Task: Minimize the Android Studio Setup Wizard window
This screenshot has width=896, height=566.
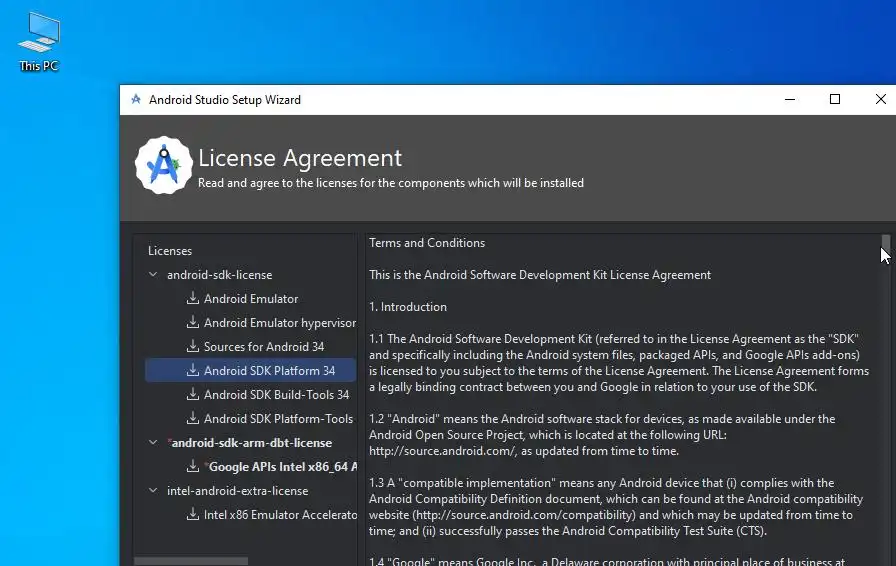Action: [x=790, y=99]
